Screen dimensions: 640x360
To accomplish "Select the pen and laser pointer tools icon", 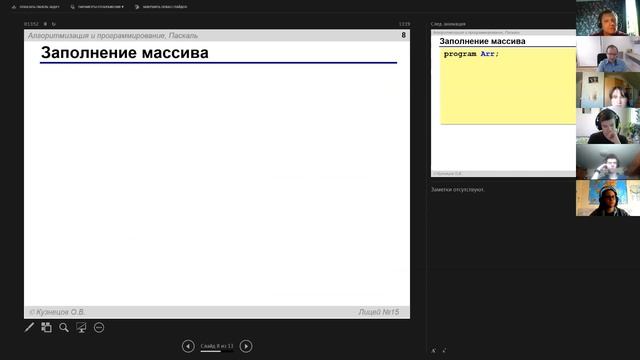I will [29, 327].
